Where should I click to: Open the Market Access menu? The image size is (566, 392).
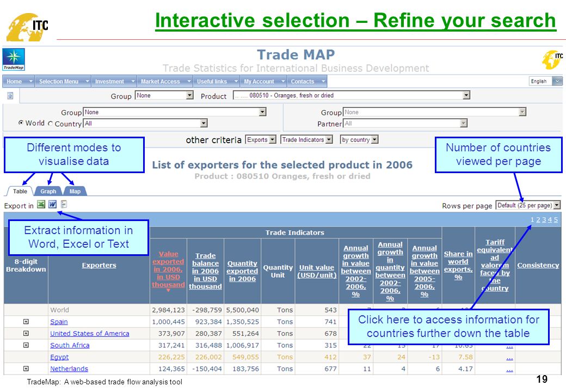pyautogui.click(x=165, y=82)
